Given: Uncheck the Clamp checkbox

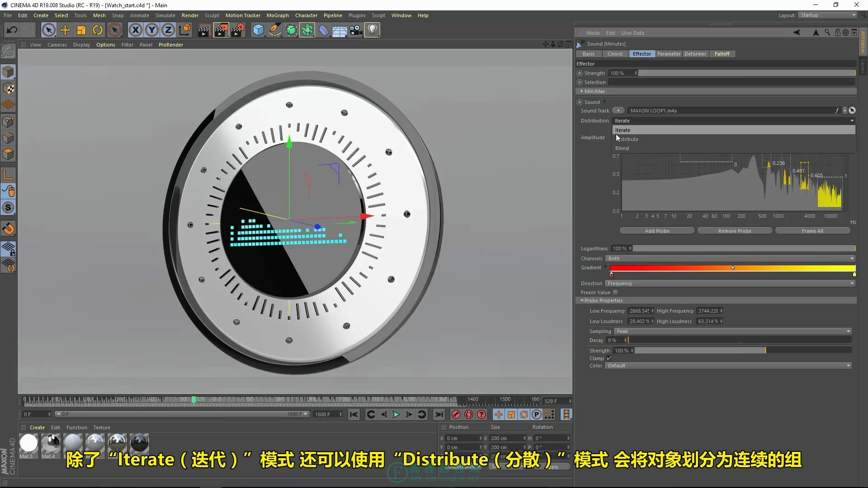Looking at the screenshot, I should point(609,358).
